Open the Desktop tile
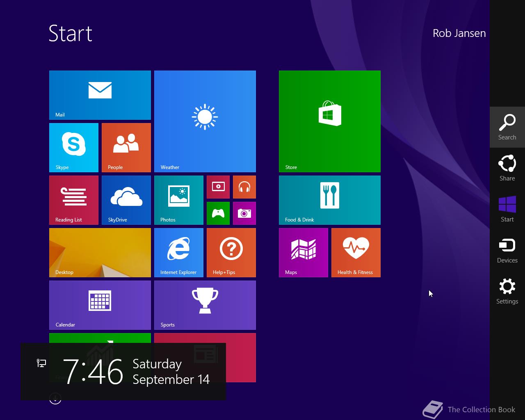Image resolution: width=525 pixels, height=420 pixels. coord(100,253)
